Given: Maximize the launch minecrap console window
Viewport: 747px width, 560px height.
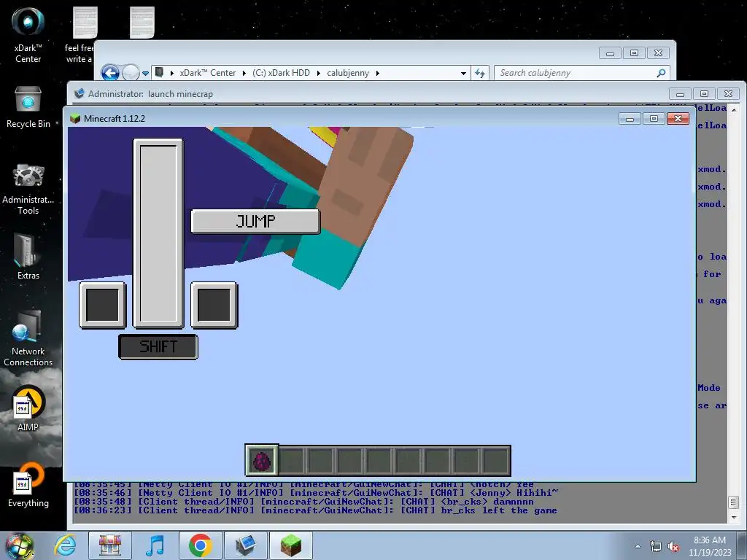Looking at the screenshot, I should point(704,94).
